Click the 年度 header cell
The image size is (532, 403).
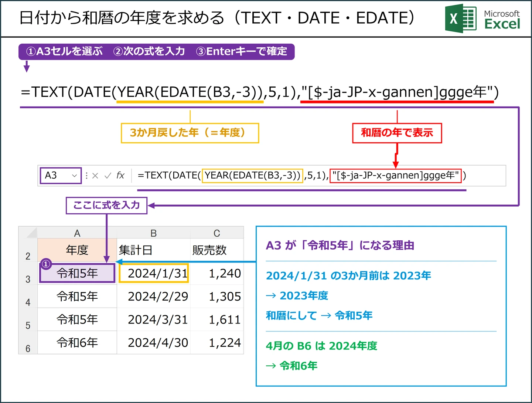click(77, 250)
